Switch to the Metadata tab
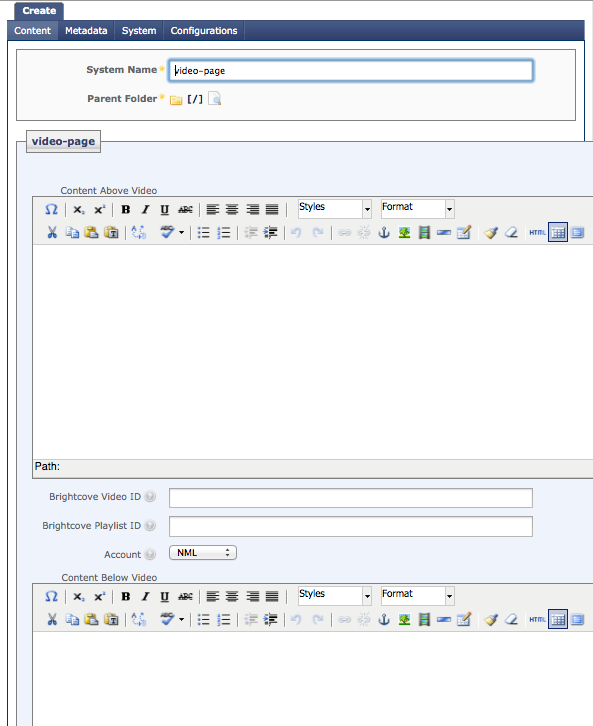 point(86,31)
